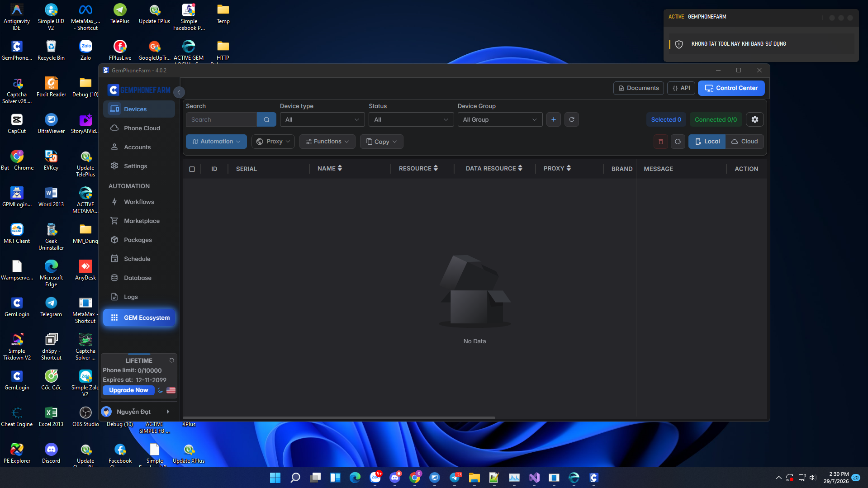The height and width of the screenshot is (488, 868).
Task: Click the Upgrade Now button
Action: pos(128,390)
